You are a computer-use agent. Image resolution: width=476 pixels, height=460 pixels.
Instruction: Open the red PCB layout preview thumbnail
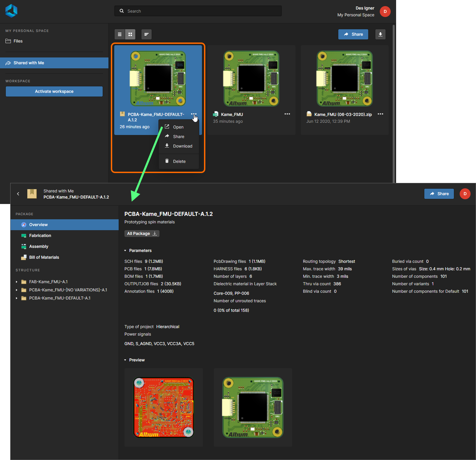(x=164, y=407)
